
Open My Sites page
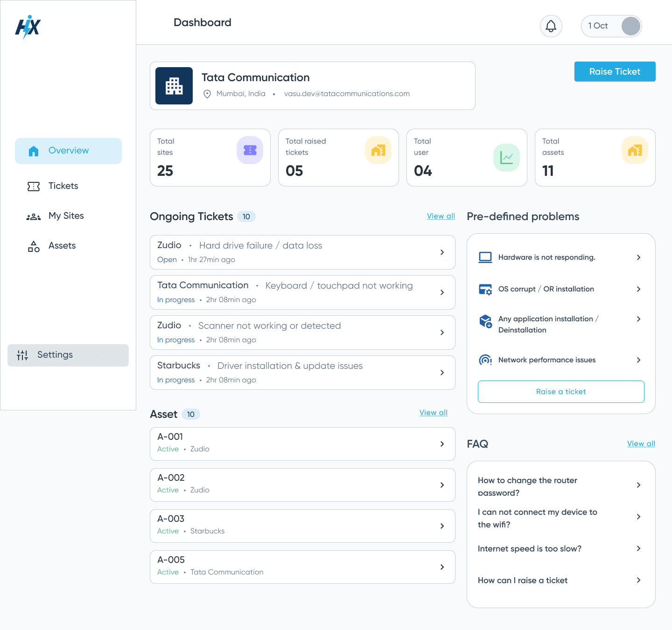[66, 216]
